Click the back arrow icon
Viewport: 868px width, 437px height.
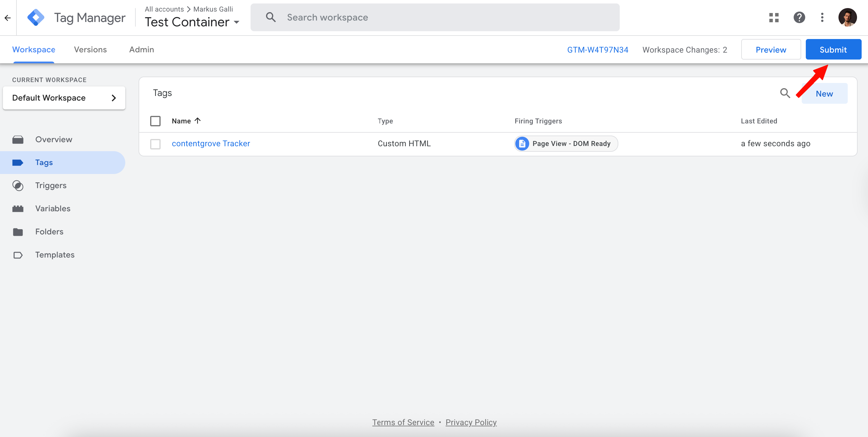click(x=8, y=18)
